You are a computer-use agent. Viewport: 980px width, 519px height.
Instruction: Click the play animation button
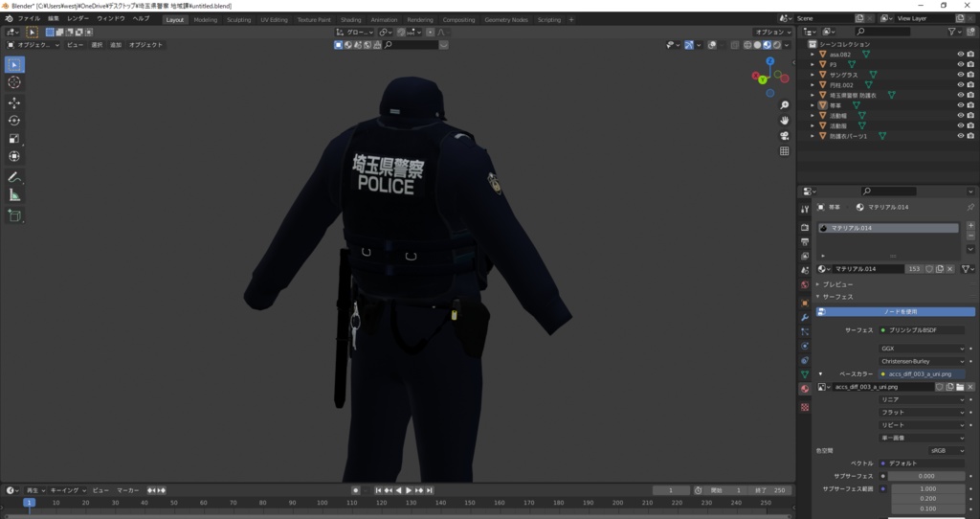409,490
